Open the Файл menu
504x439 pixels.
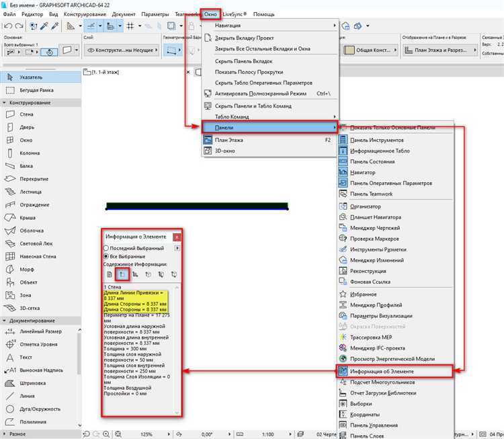point(9,14)
